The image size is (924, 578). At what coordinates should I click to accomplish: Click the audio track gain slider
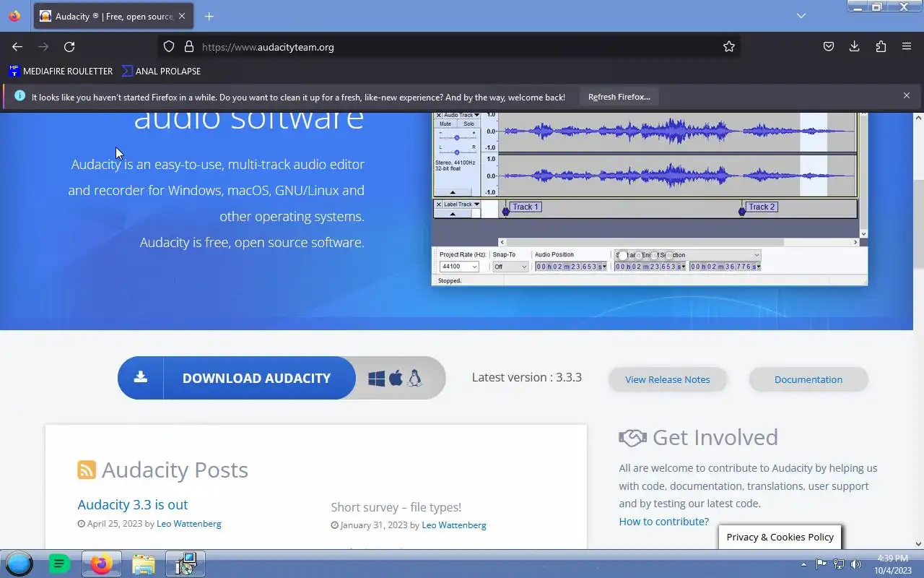457,137
